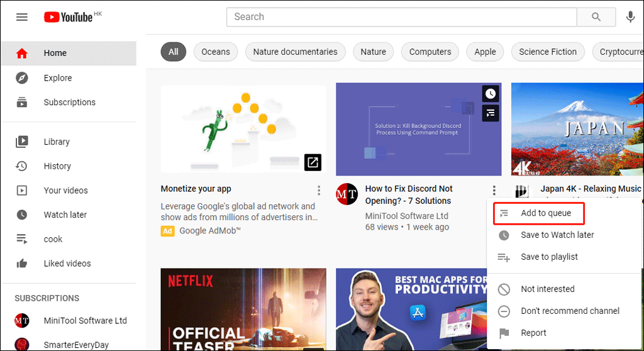Screen dimensions: 644x351
Task: Select the All filter chip
Action: (x=174, y=52)
